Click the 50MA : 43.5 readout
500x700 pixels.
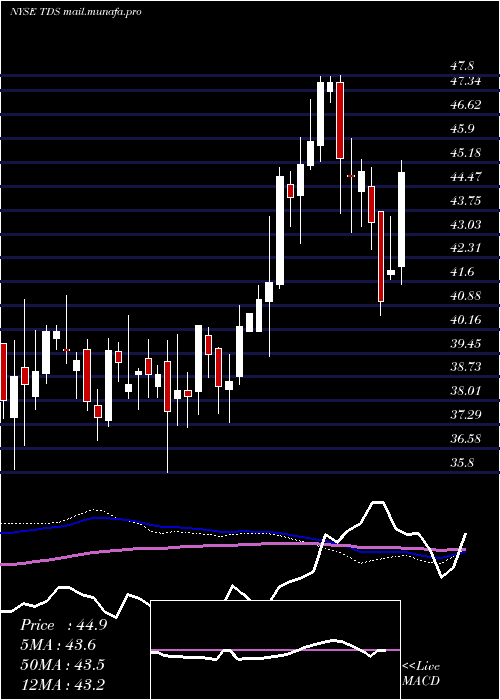coord(62,665)
